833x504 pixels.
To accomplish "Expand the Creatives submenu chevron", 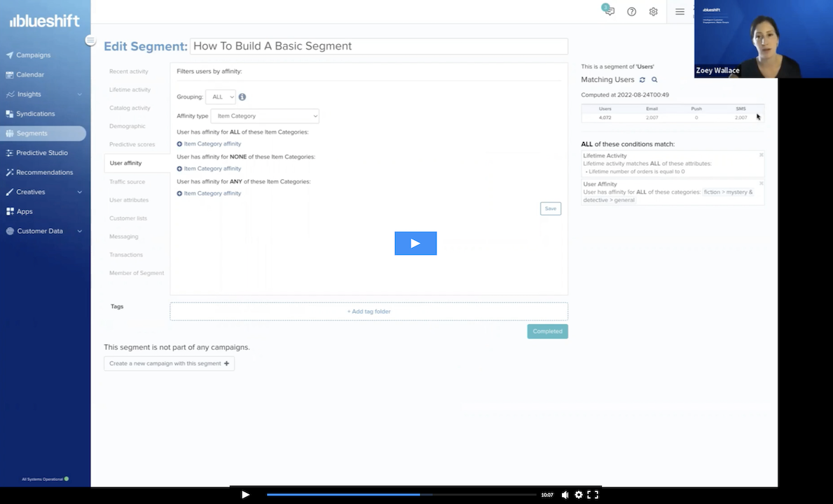I will coord(80,192).
